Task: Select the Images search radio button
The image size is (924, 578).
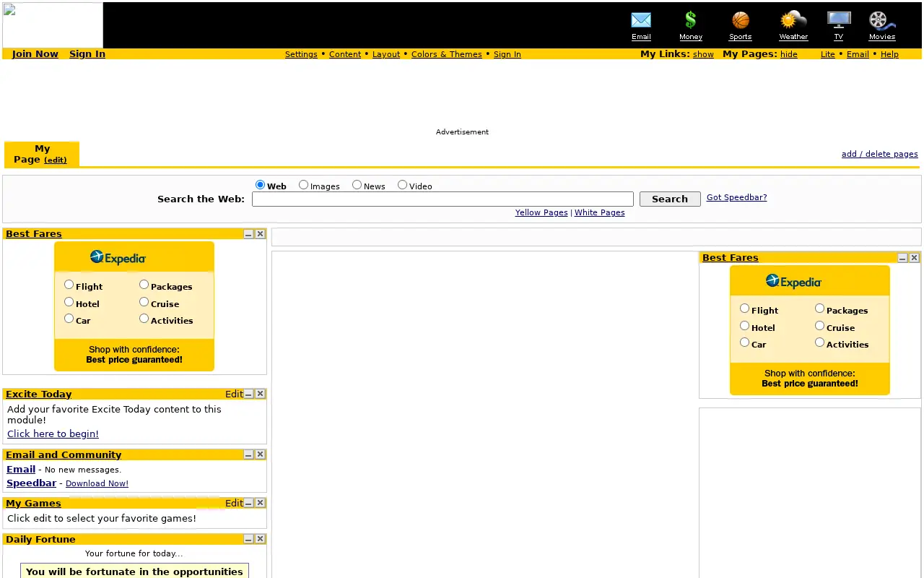Action: (x=304, y=185)
